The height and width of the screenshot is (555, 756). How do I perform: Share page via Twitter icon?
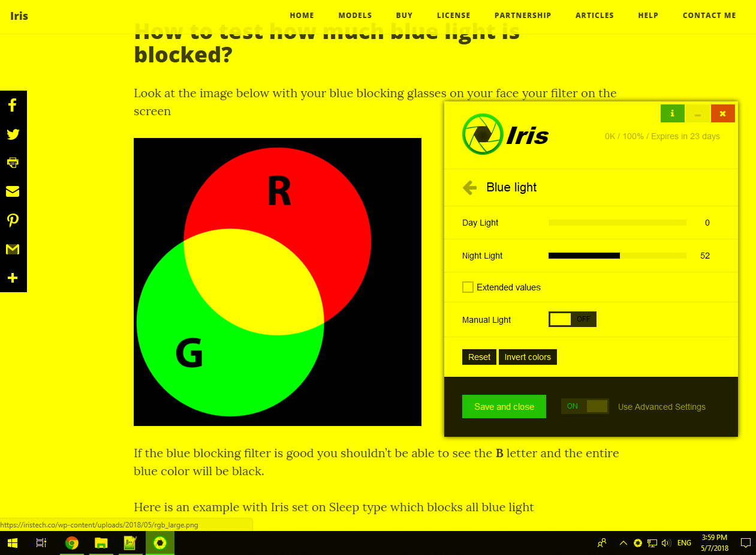click(13, 134)
